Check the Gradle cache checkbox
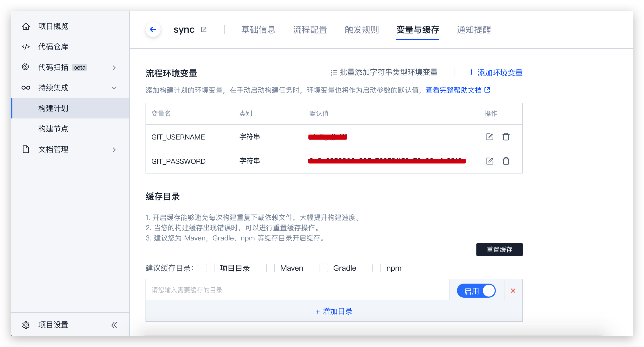This screenshot has height=347, width=644. tap(324, 268)
